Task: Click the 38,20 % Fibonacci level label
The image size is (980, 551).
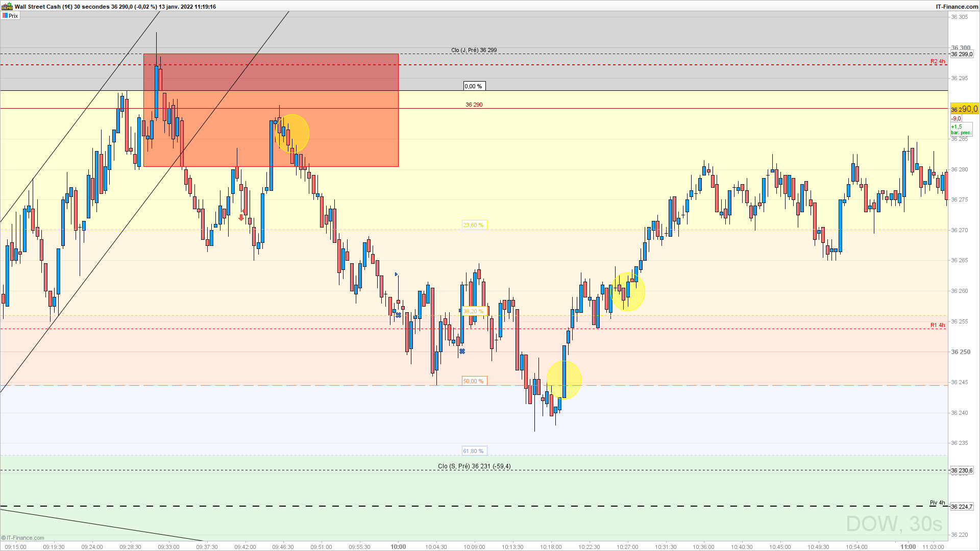Action: click(x=474, y=311)
